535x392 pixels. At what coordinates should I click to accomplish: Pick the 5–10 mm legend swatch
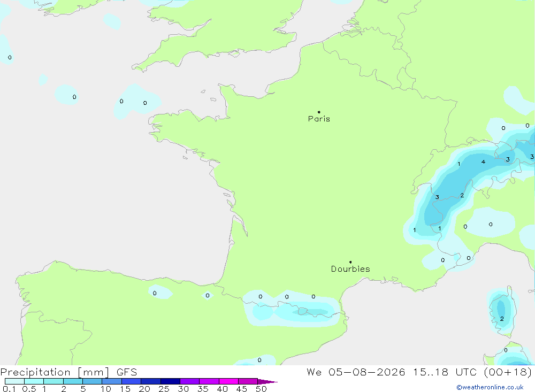[x=93, y=381]
